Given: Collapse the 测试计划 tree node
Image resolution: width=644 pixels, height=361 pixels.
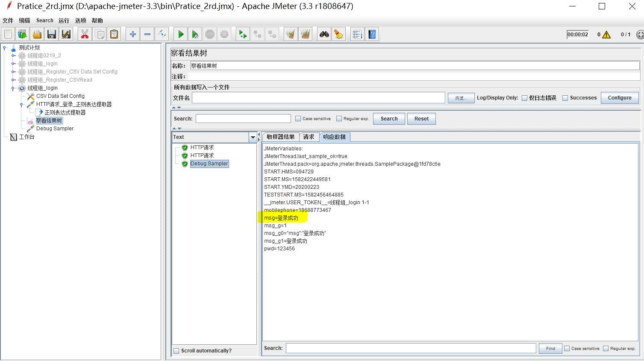Looking at the screenshot, I should click(4, 47).
